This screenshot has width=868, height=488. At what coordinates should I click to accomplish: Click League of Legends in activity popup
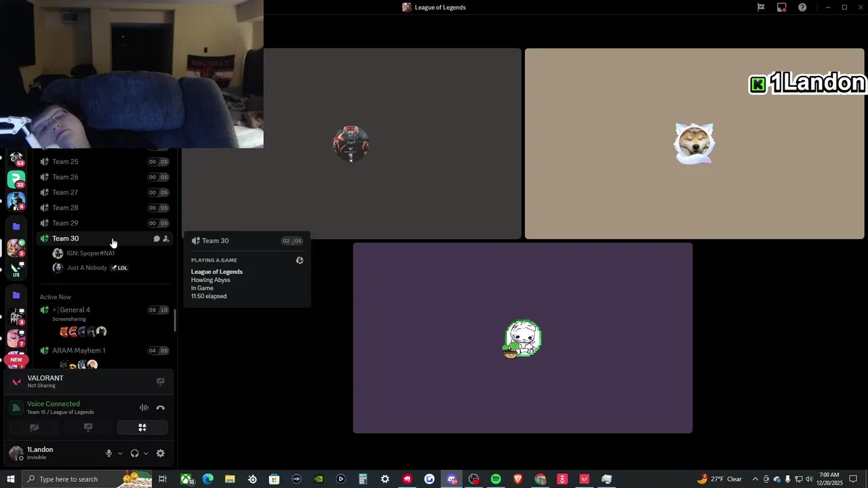(217, 272)
